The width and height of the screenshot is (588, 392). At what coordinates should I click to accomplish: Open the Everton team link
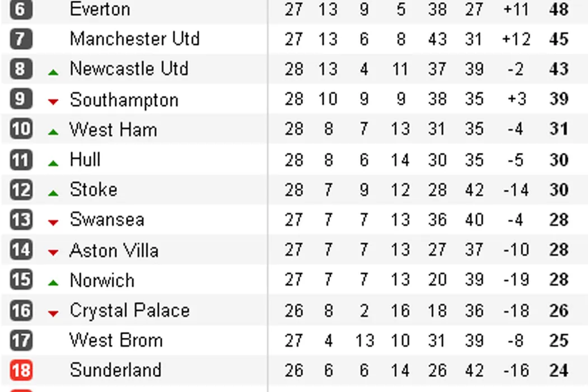click(x=100, y=9)
